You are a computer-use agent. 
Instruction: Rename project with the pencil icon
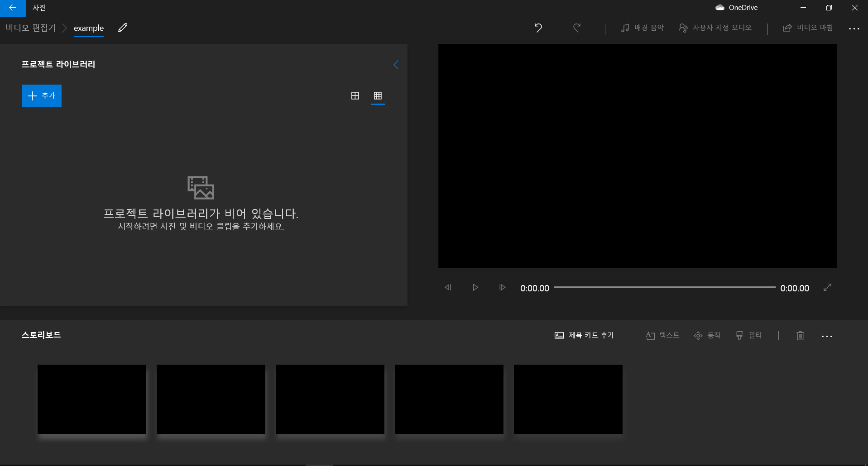123,28
